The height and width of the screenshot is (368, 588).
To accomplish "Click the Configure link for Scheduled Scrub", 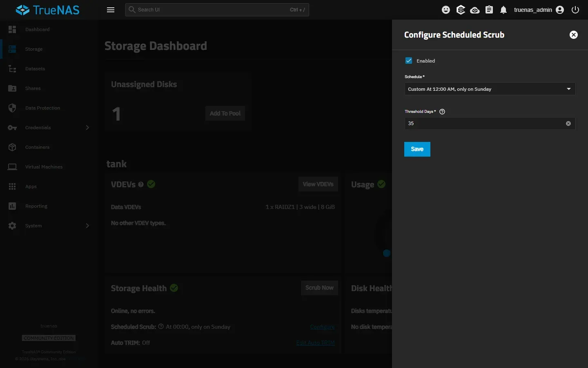I will 322,327.
